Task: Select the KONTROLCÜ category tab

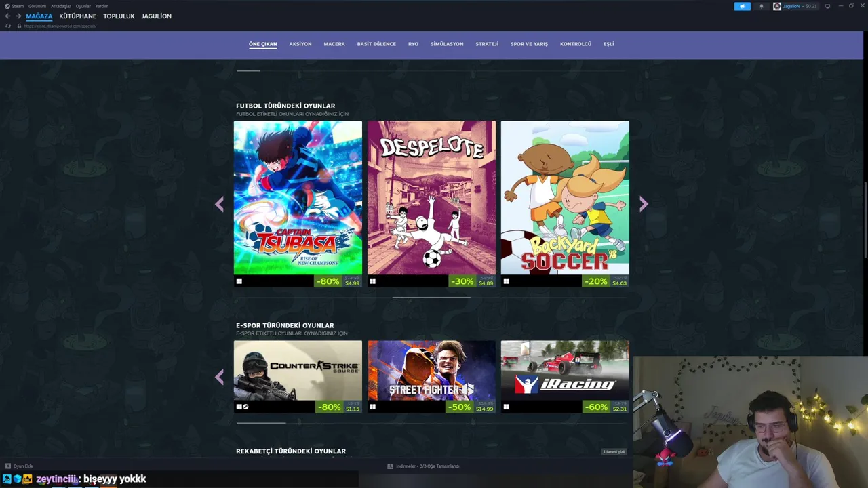Action: tap(576, 44)
